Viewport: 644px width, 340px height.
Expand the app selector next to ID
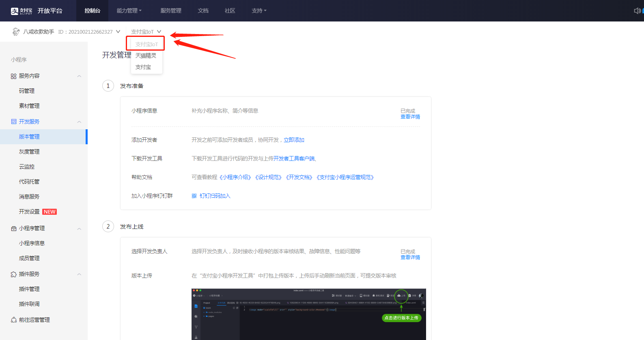[x=118, y=32]
